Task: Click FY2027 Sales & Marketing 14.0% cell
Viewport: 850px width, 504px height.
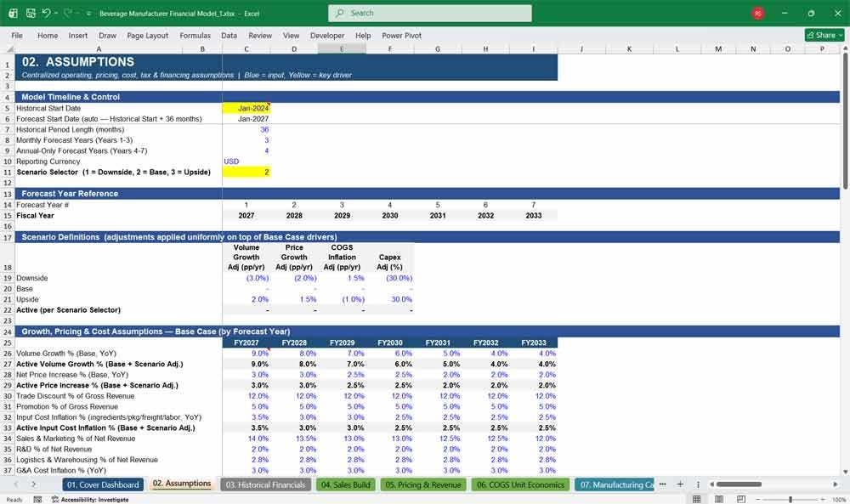Action: (246, 439)
